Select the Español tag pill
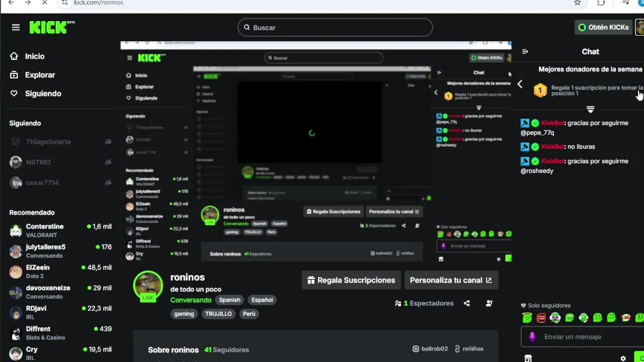 [262, 300]
